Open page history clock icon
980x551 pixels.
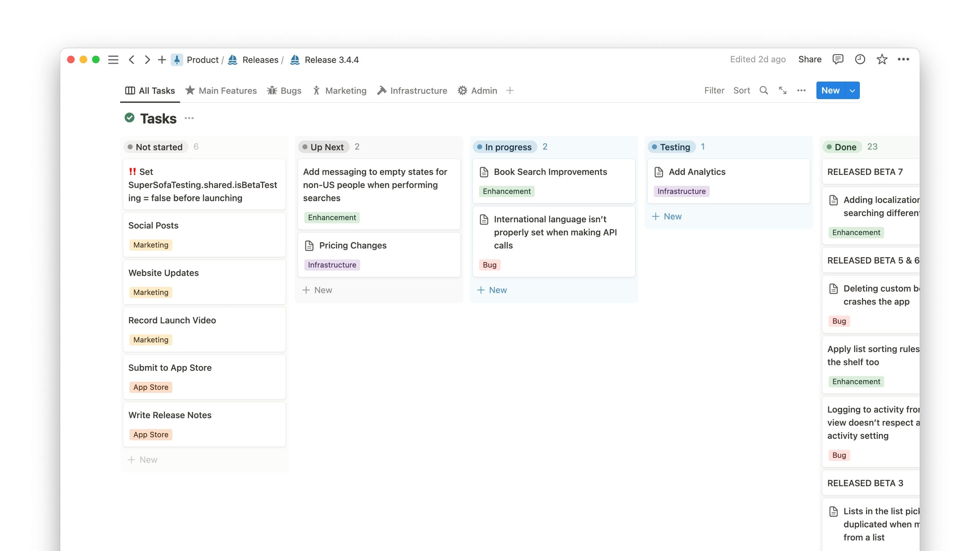click(x=860, y=59)
